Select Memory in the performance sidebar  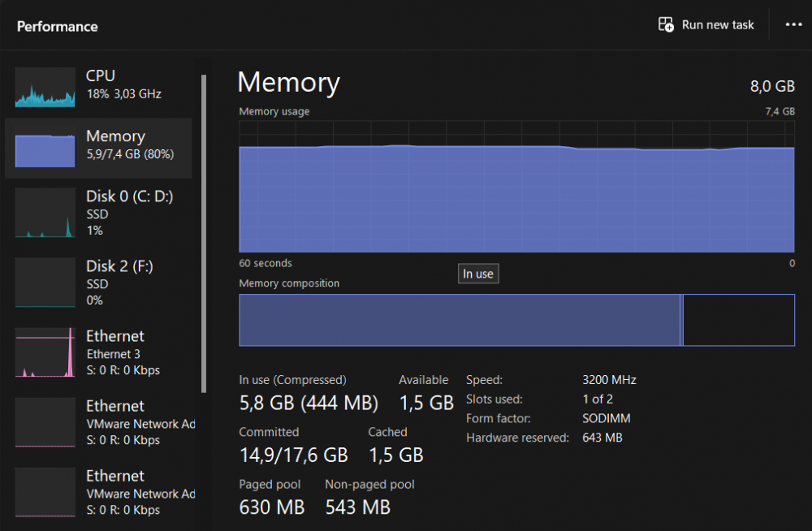(98, 148)
